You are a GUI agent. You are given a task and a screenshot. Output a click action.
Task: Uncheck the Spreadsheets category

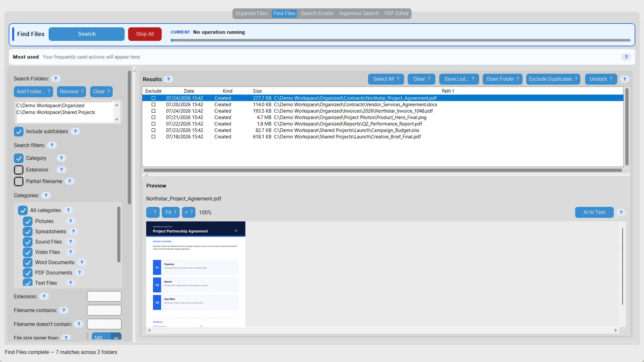coord(28,231)
